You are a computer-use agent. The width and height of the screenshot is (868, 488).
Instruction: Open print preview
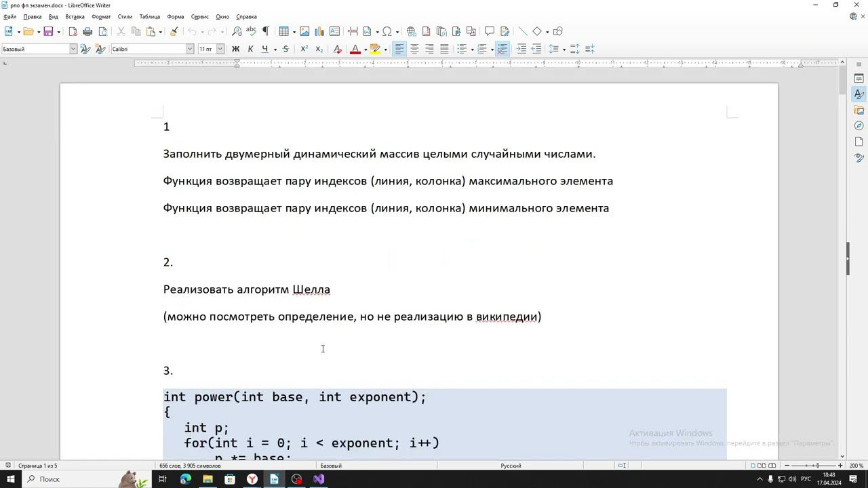102,31
